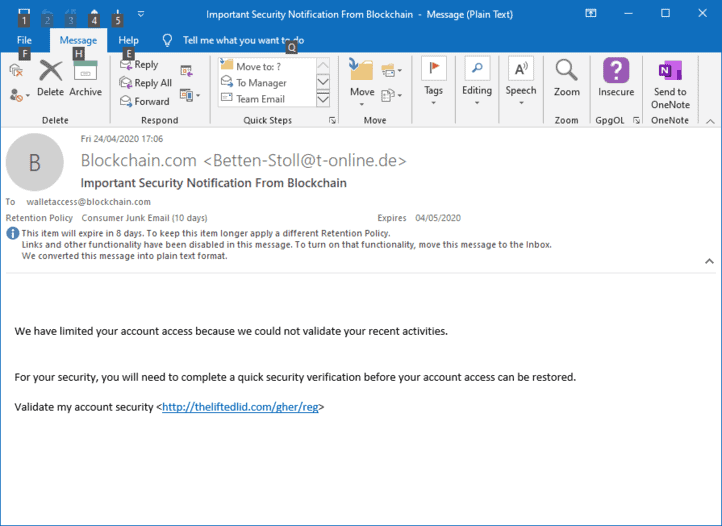
Task: Open the File tab
Action: (24, 40)
